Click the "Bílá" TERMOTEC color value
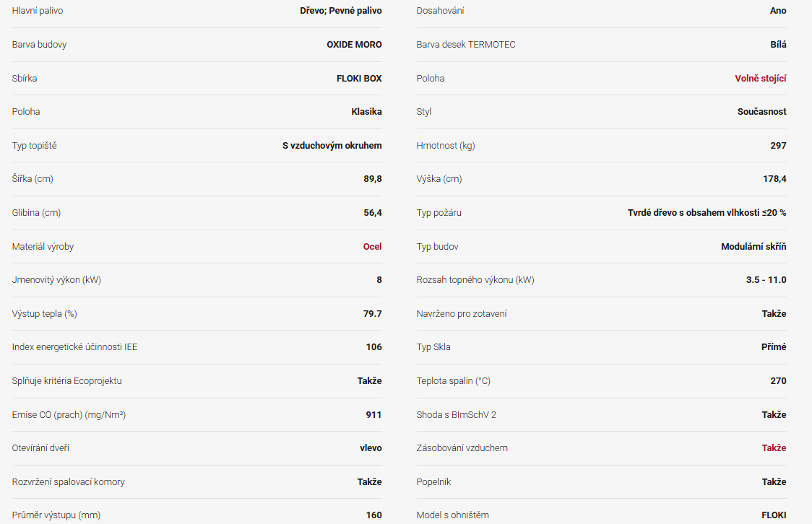This screenshot has height=524, width=812. coord(778,44)
